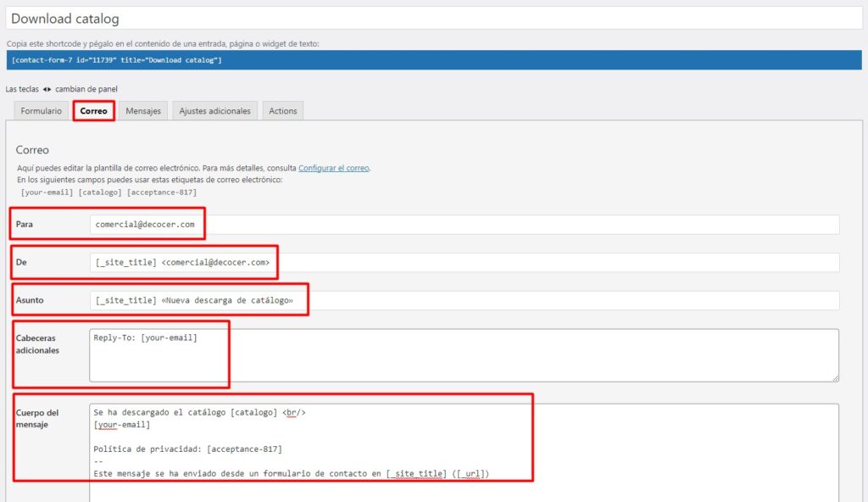Screen dimensions: 868x502
Task: Grab the Cabeceras adicionales textarea resize handle
Action: (835, 377)
